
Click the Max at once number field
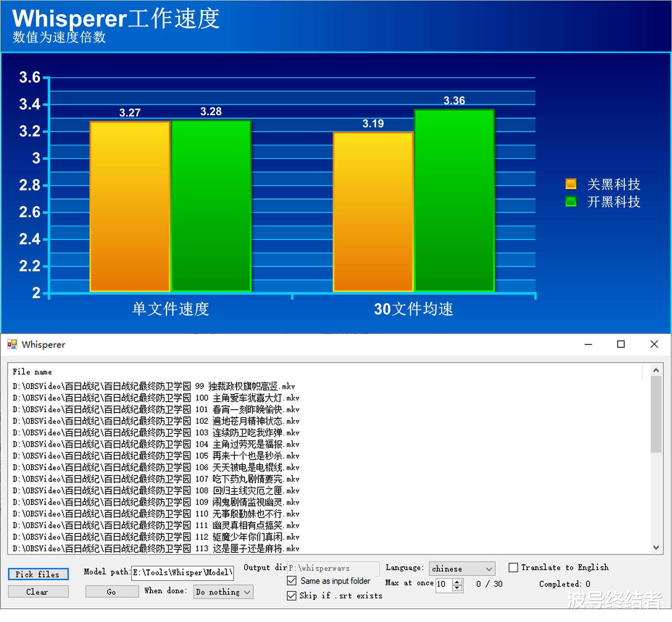[444, 584]
